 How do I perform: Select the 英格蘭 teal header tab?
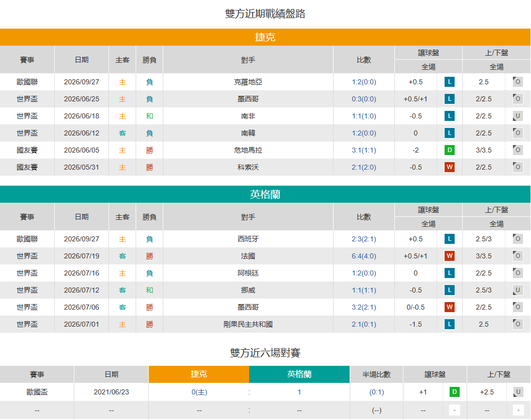265,194
